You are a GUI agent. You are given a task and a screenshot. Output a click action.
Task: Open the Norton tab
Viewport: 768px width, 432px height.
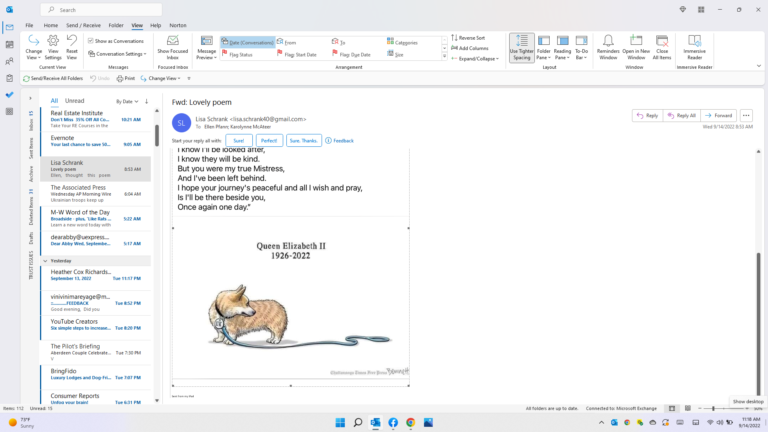(178, 25)
